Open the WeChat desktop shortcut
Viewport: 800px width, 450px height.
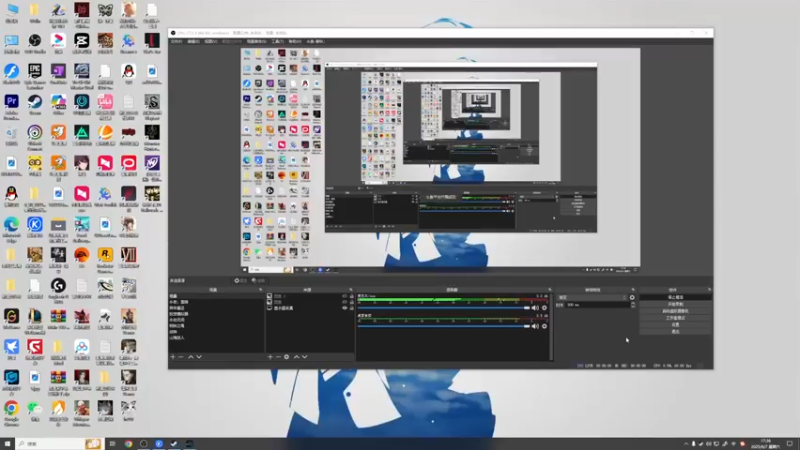[35, 411]
